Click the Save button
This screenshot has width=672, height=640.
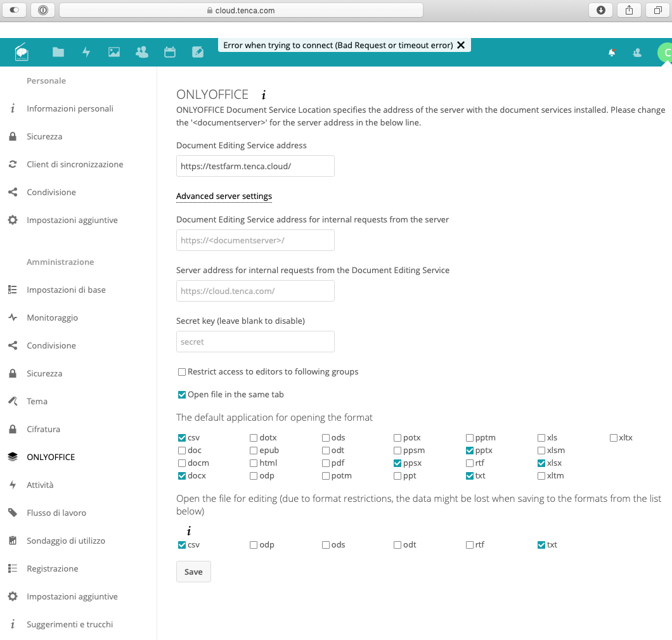(193, 571)
